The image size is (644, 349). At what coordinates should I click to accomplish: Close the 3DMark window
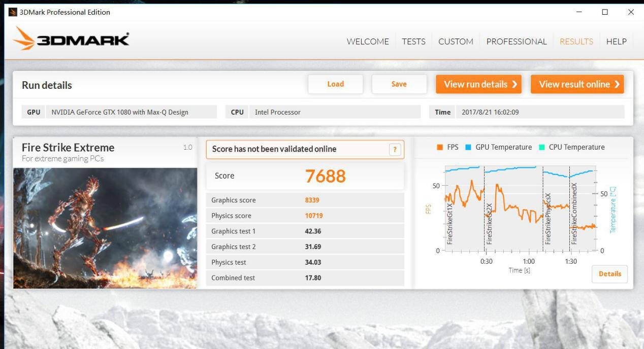631,12
